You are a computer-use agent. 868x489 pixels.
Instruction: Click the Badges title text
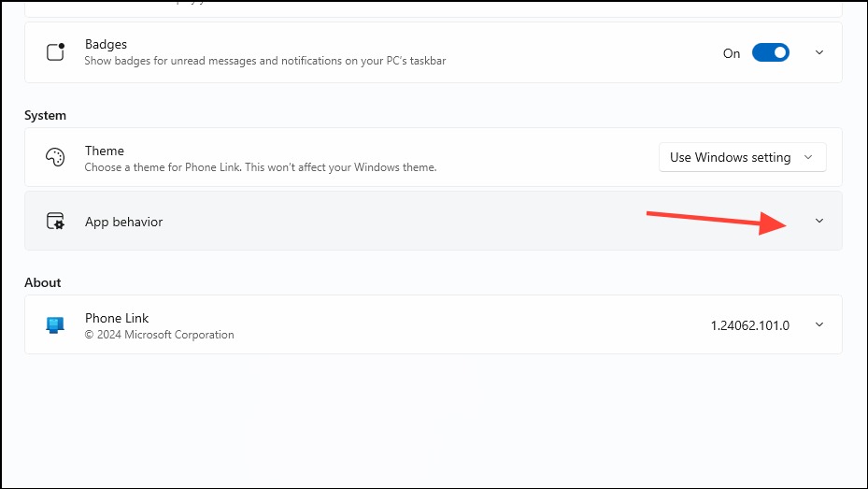(x=106, y=44)
